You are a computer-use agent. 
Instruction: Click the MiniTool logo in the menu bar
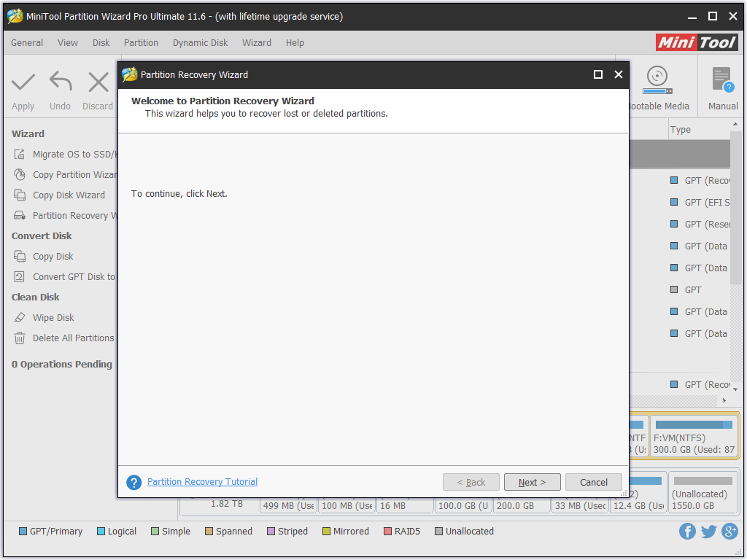(697, 42)
